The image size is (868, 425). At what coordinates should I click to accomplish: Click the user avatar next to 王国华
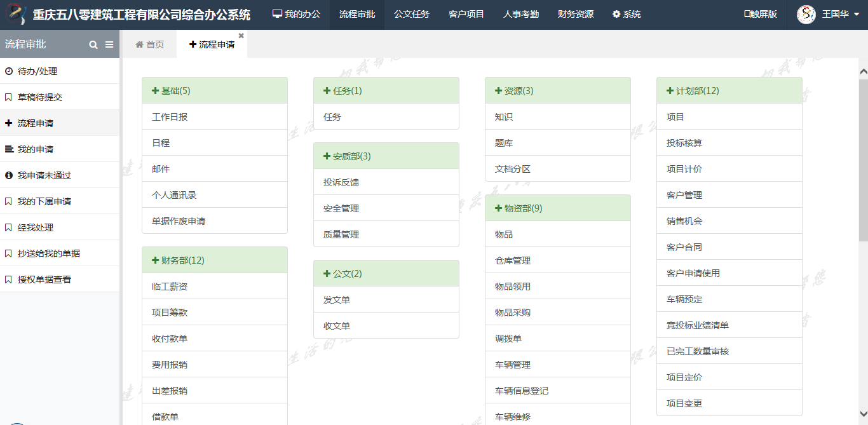click(806, 15)
